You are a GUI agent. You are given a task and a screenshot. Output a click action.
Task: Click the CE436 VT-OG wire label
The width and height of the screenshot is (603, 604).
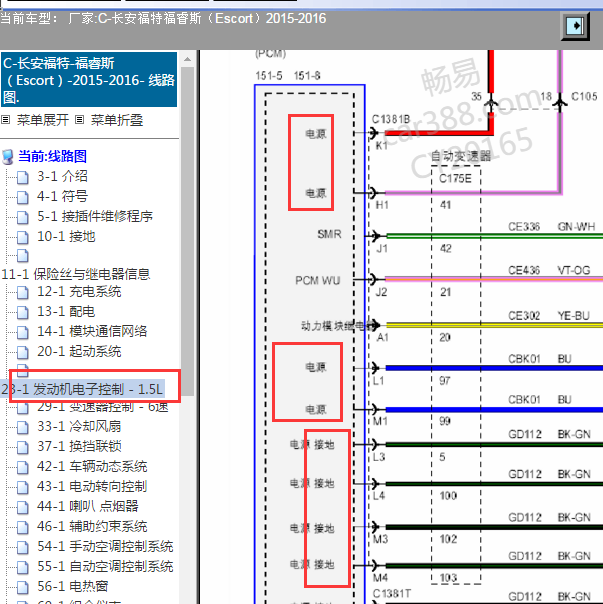click(x=549, y=270)
